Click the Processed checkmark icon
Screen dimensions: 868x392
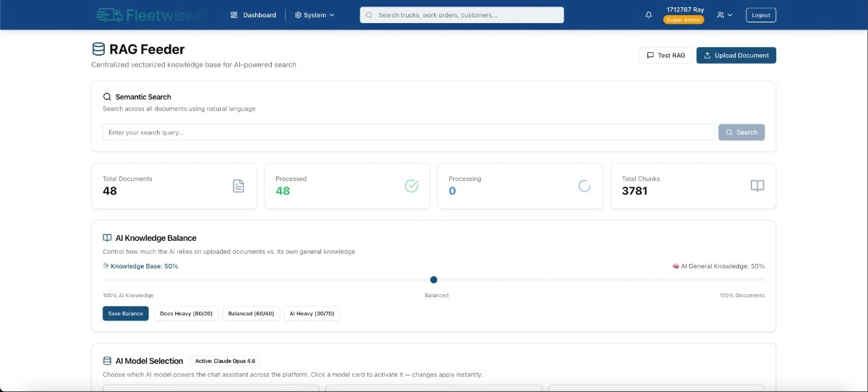(411, 186)
